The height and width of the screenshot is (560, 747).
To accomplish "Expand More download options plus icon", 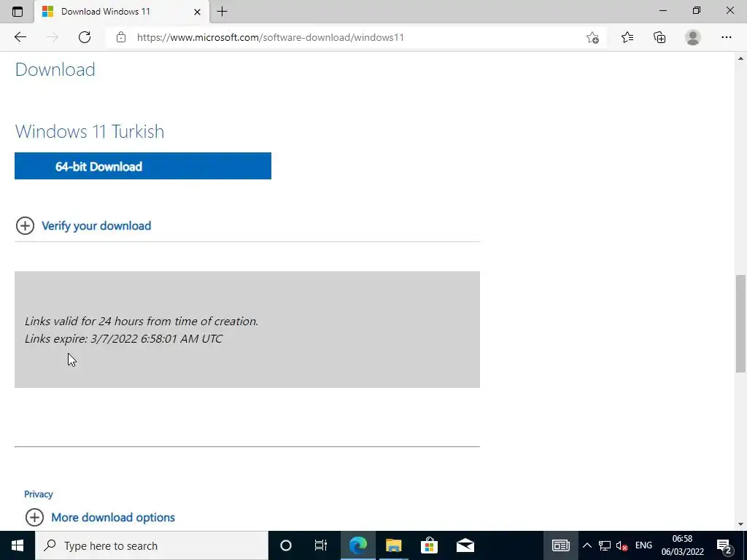I will pyautogui.click(x=34, y=517).
